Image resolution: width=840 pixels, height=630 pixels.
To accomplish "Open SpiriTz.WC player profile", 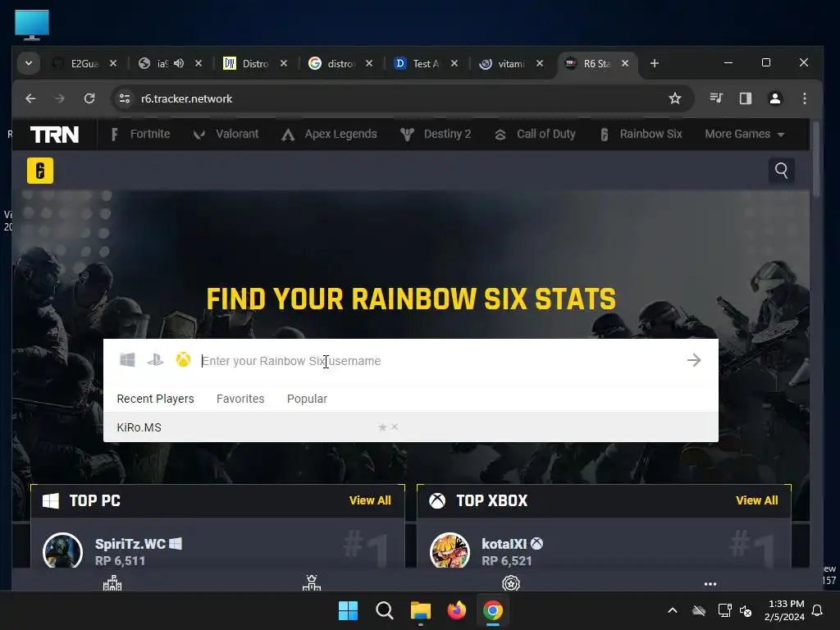I will pos(130,544).
